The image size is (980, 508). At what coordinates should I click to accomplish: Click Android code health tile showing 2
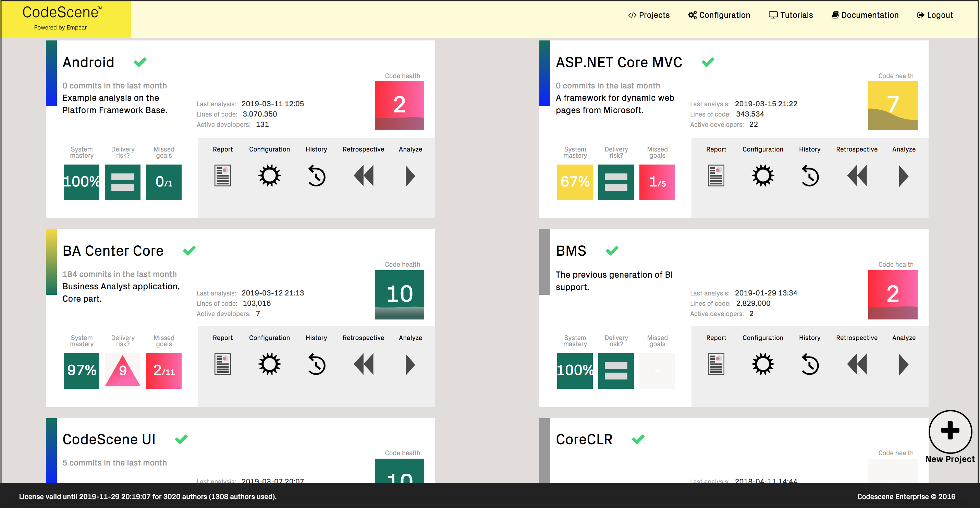click(399, 106)
